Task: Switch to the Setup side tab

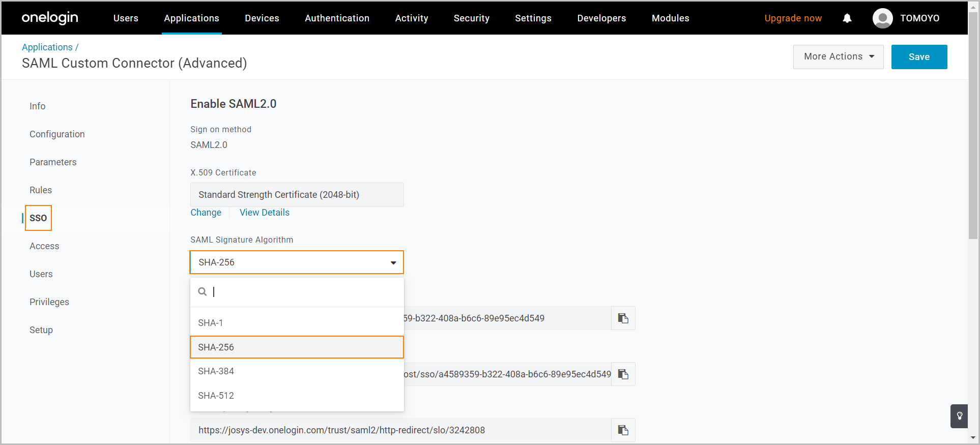Action: point(41,330)
